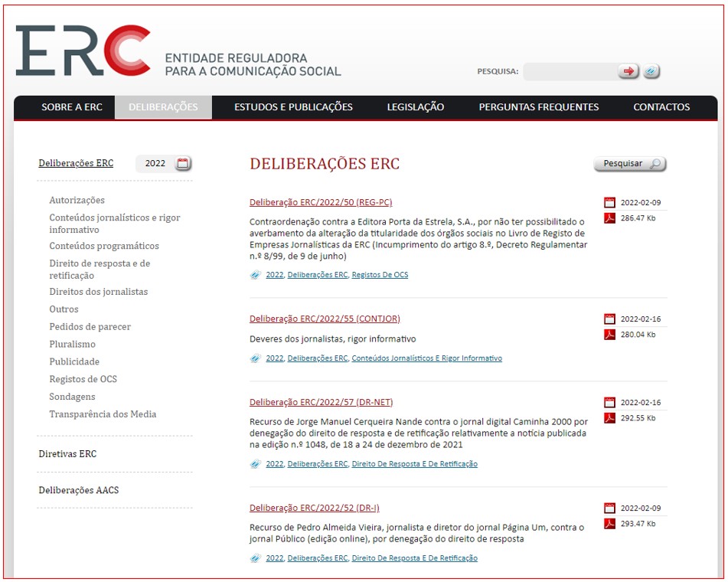Open Deliberação ERC/2022/50 (REG-PC) link
The width and height of the screenshot is (728, 582).
coord(321,202)
